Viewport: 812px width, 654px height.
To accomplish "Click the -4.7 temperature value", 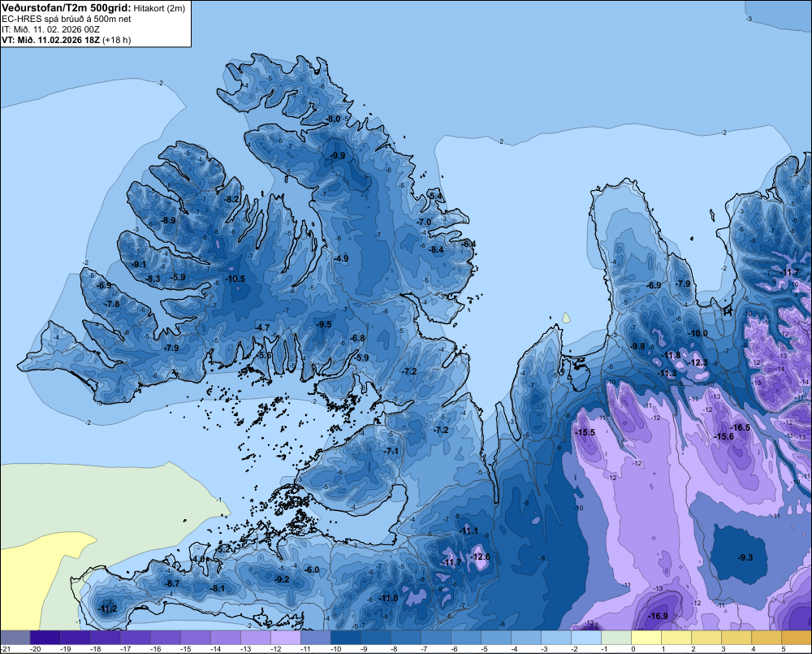I will [x=262, y=327].
